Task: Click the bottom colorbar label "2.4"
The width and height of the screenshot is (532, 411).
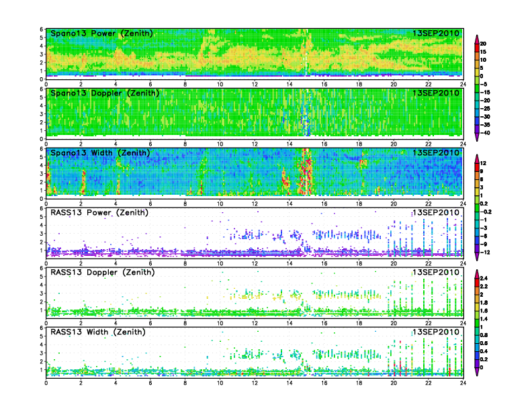Action: click(484, 278)
